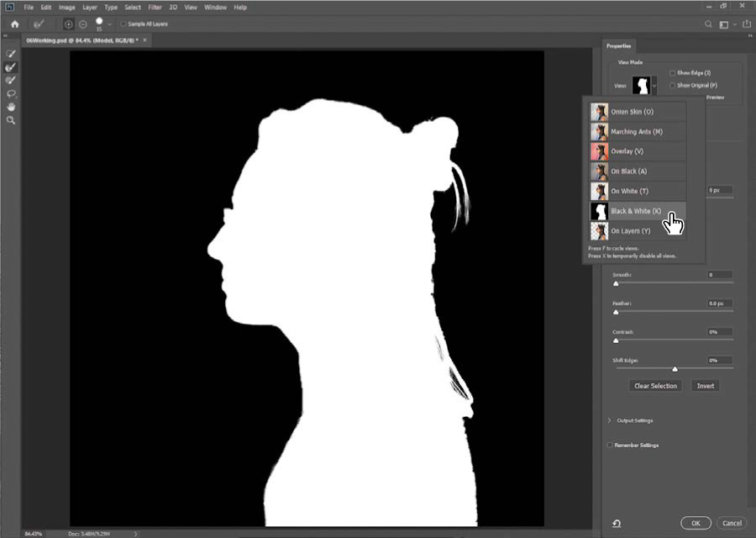Activate the Hand tool
756x538 pixels.
point(12,107)
